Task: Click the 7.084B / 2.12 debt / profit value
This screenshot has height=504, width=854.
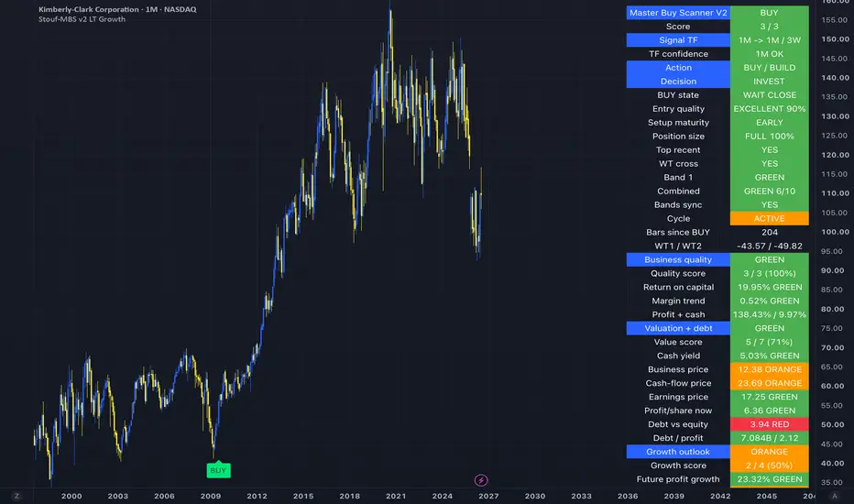Action: 769,438
